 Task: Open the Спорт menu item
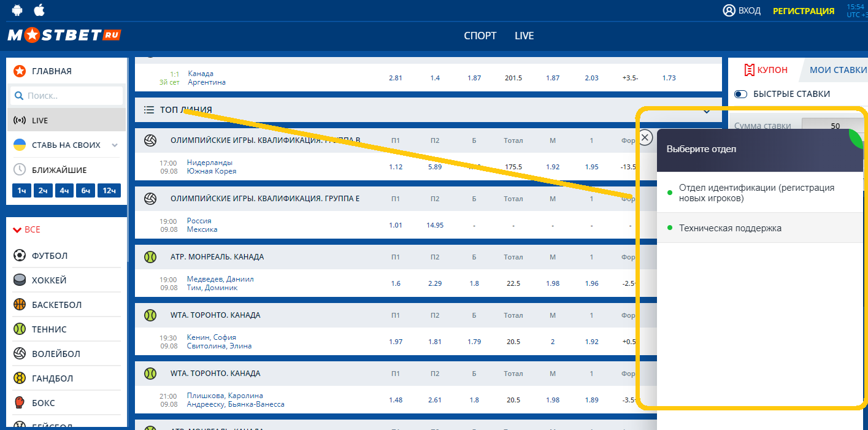(480, 36)
